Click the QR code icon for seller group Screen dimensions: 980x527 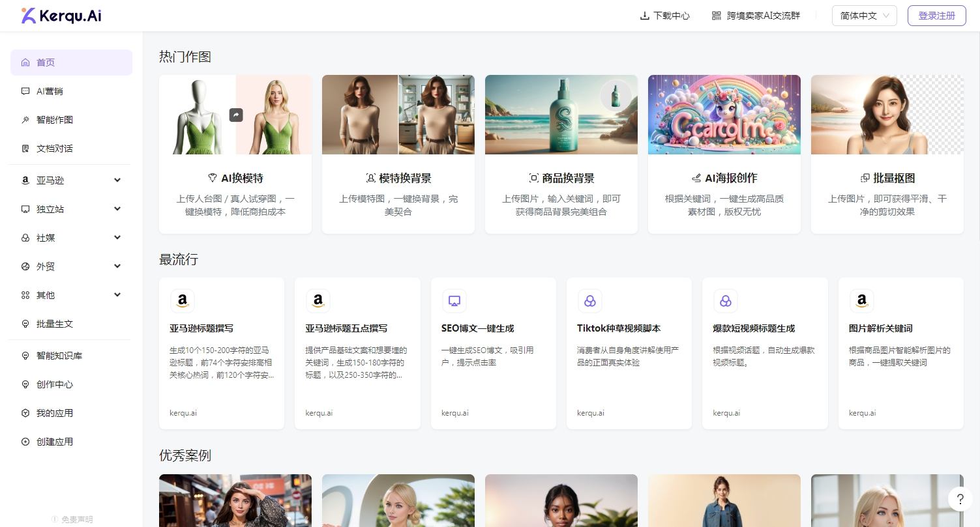click(717, 16)
